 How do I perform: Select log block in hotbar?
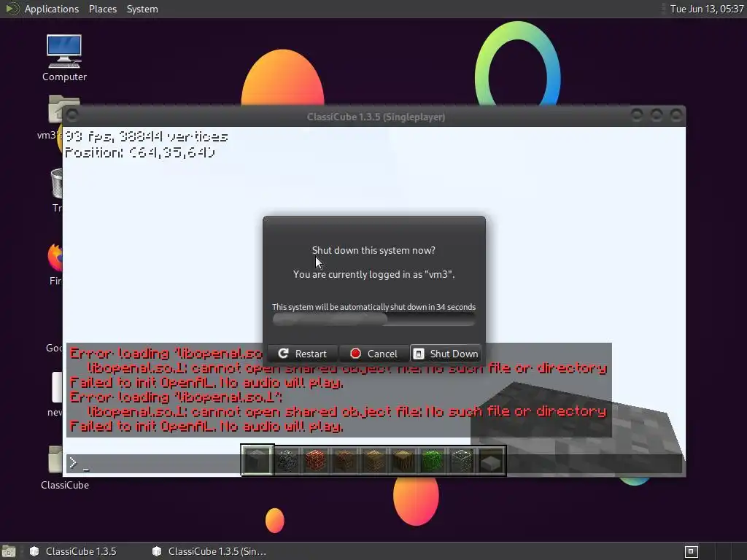pos(403,461)
